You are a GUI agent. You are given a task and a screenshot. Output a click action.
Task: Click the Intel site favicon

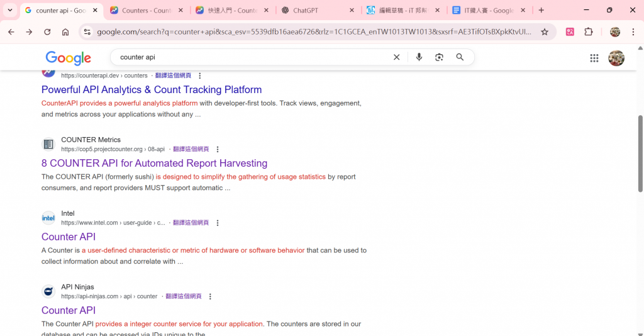[x=48, y=218]
